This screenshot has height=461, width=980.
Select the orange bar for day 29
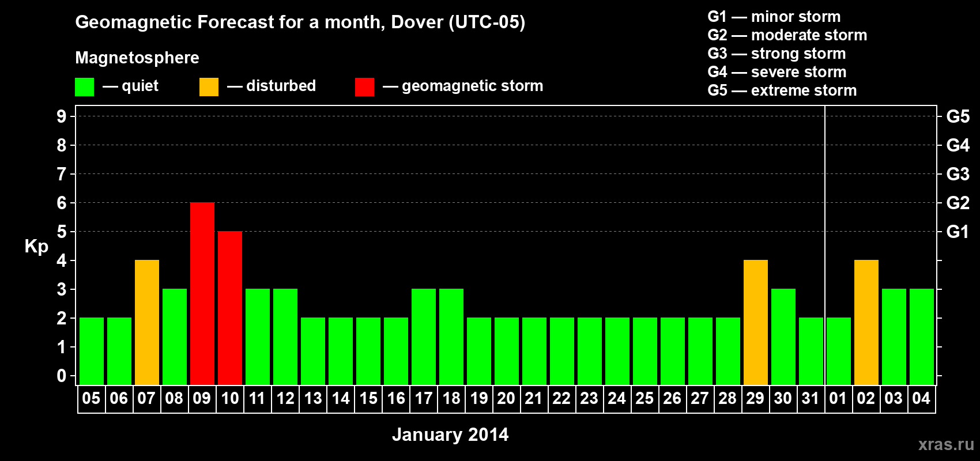pos(756,322)
